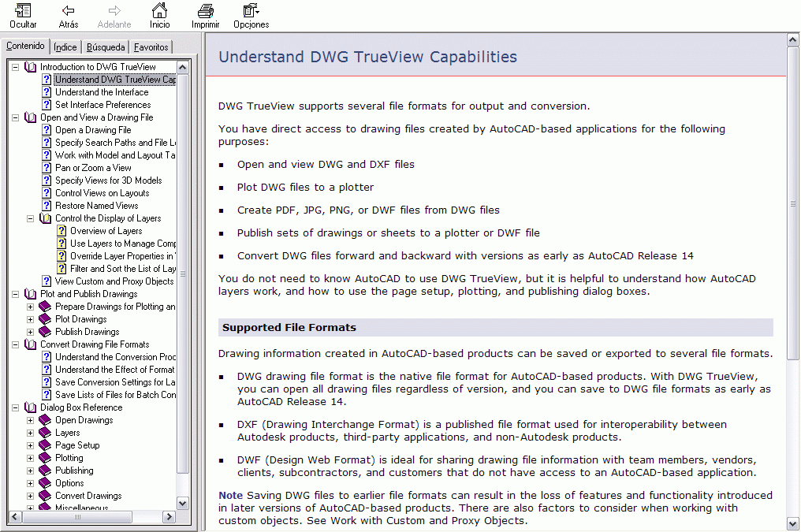Click the Ocultar (hide) toolbar icon
Viewport: 801px width, 532px height.
pos(23,10)
